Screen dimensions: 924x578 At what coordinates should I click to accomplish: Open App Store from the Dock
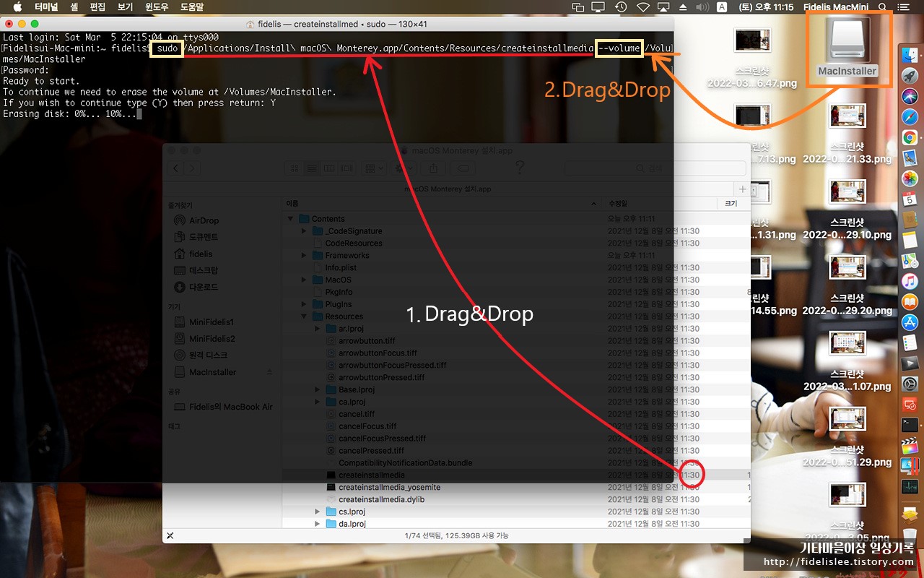point(910,322)
